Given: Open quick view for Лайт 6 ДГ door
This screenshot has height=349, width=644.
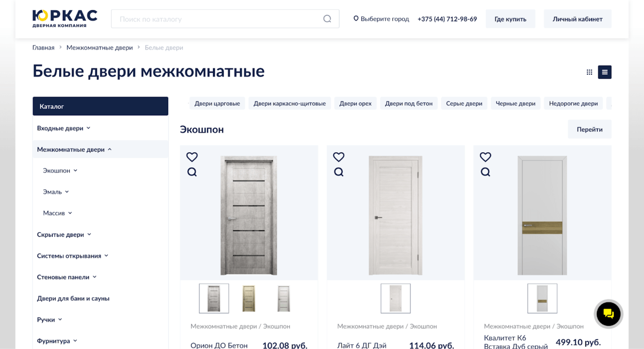Looking at the screenshot, I should pyautogui.click(x=339, y=172).
